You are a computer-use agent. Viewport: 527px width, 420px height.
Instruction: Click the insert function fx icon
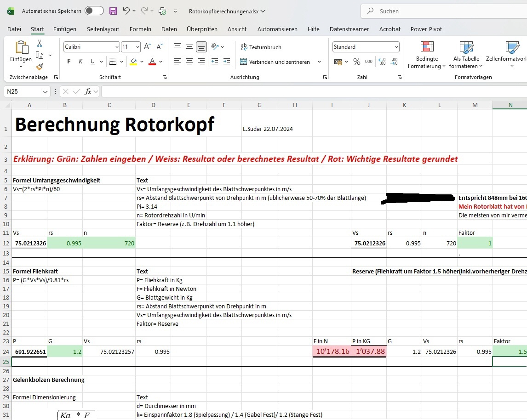88,91
